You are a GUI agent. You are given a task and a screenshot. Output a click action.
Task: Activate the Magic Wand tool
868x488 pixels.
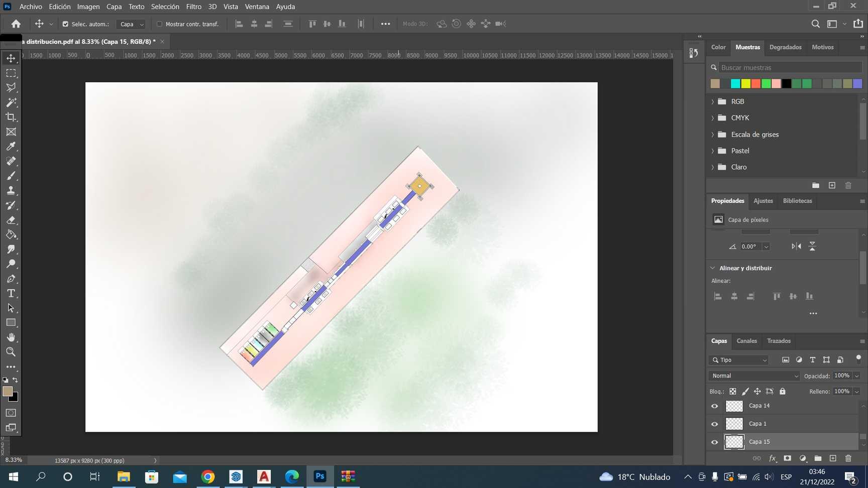[11, 102]
